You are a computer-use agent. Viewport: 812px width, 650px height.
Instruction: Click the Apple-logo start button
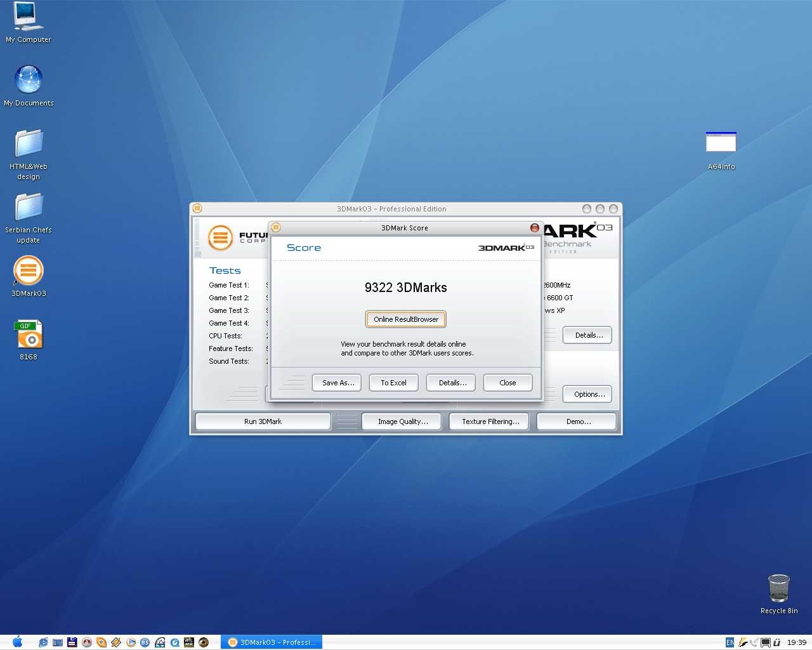[x=17, y=642]
